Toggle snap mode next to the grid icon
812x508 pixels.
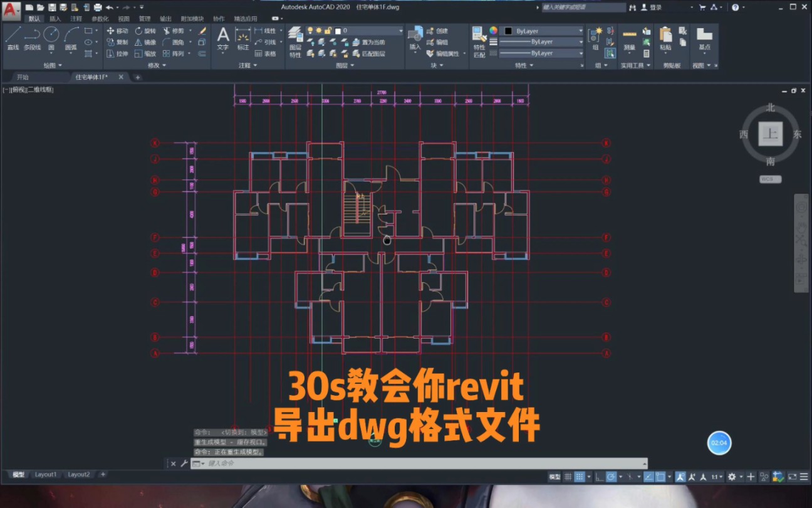[x=578, y=477]
